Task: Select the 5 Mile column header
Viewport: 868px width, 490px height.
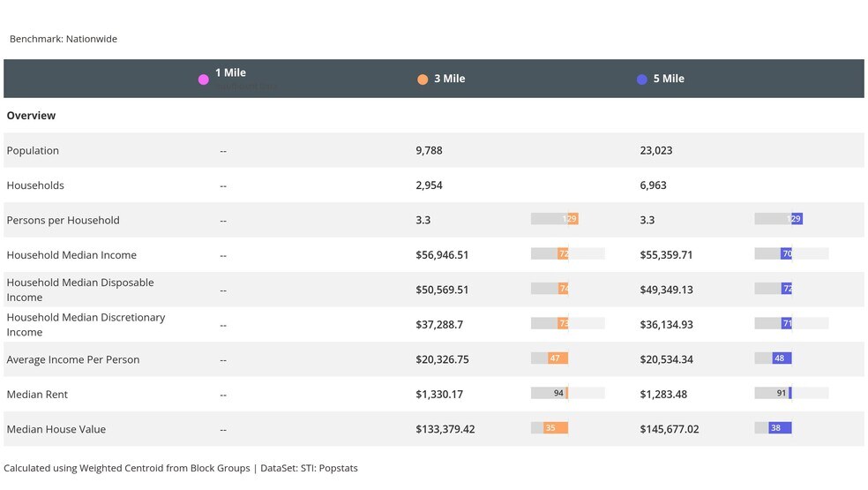Action: pyautogui.click(x=669, y=79)
